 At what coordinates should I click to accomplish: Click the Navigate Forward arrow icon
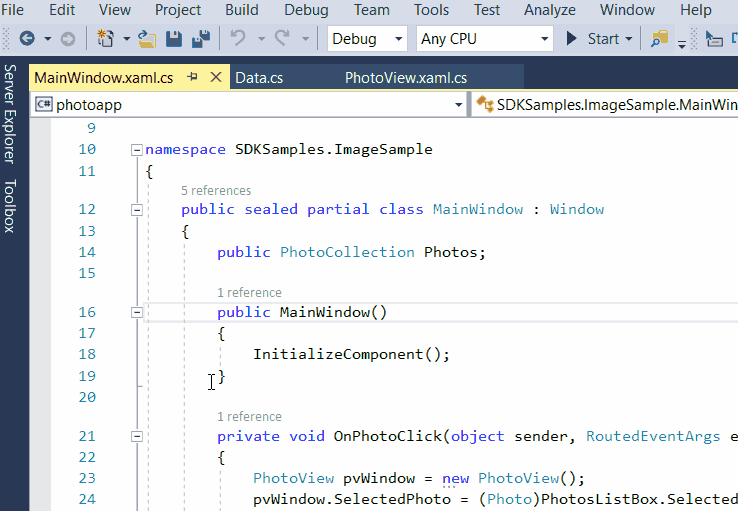point(68,39)
